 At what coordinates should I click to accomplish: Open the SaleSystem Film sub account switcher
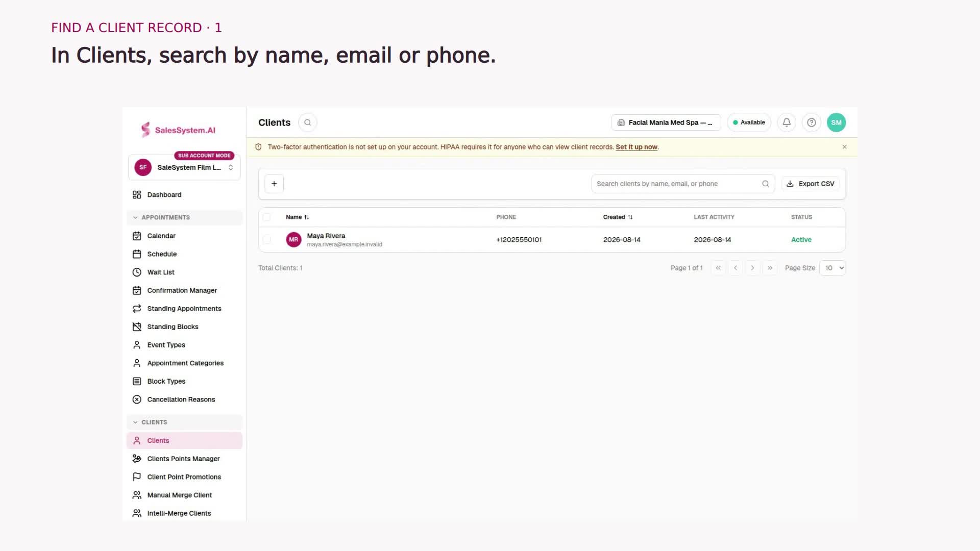point(184,167)
